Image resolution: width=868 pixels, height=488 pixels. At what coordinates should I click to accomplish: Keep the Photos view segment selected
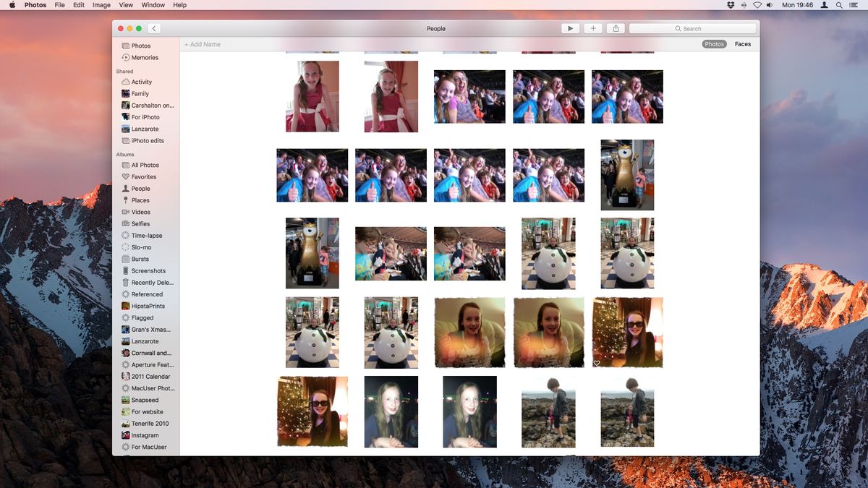coord(714,43)
